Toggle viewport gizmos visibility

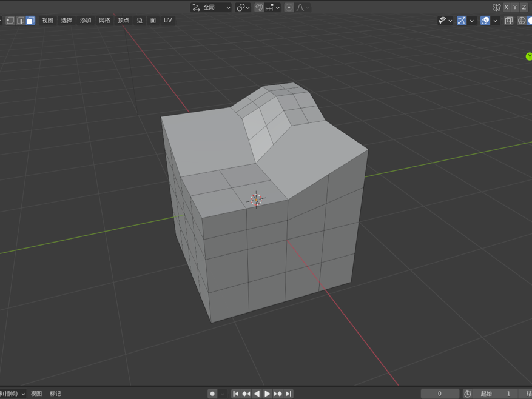tap(462, 20)
